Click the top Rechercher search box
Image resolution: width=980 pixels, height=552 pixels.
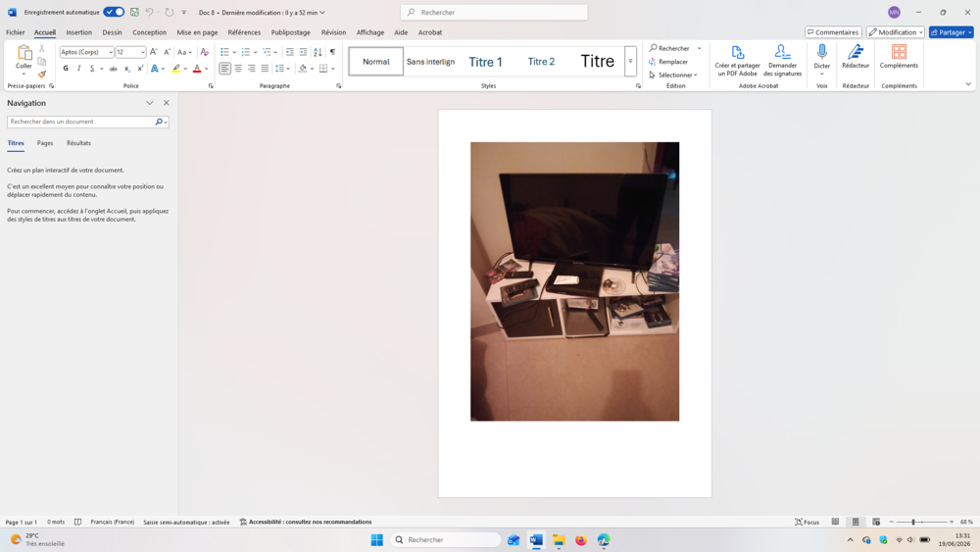[494, 13]
